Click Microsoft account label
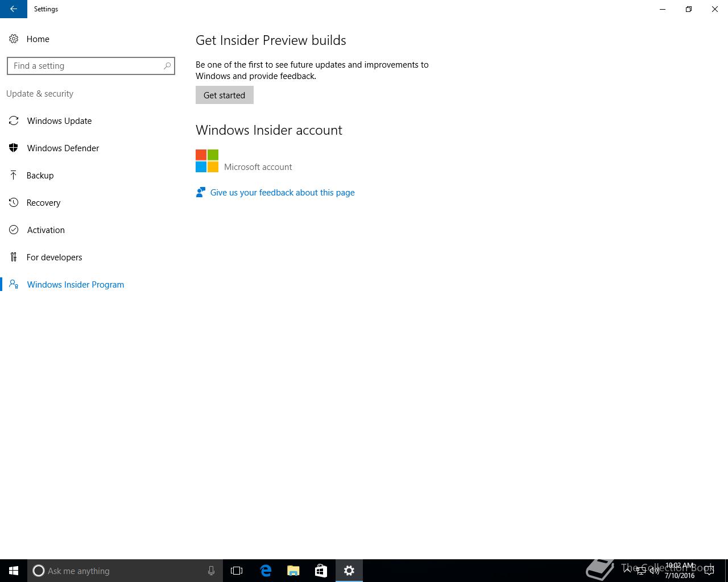The height and width of the screenshot is (582, 728). coord(258,167)
